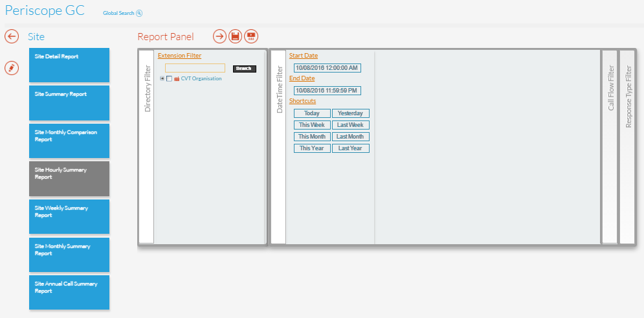Pick the This Year shortcut
This screenshot has width=644, height=318.
point(312,148)
